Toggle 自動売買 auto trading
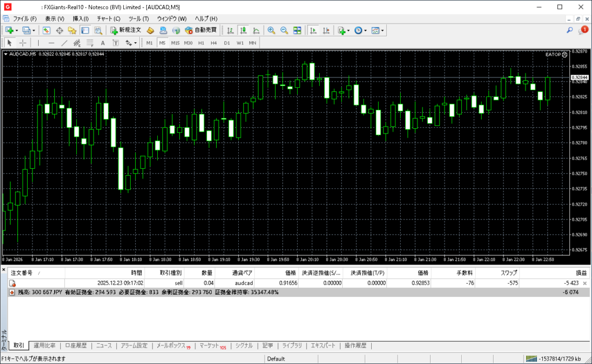The image size is (592, 364). [201, 30]
